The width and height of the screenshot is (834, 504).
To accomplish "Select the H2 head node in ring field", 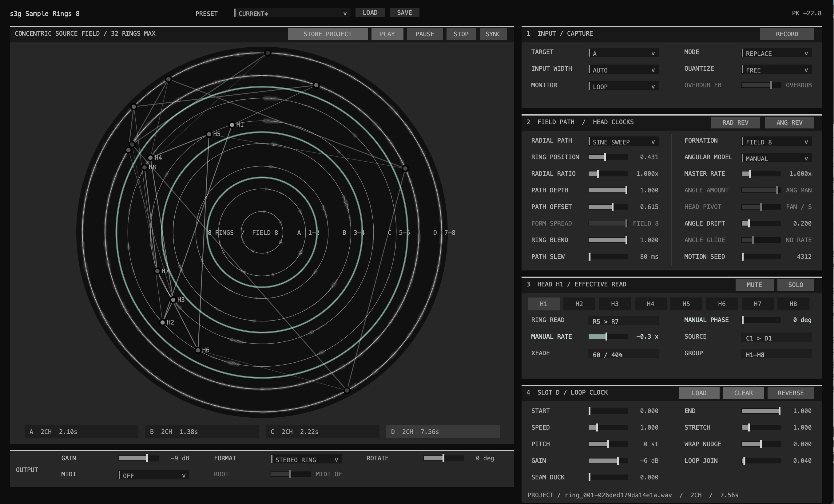I will coord(162,322).
